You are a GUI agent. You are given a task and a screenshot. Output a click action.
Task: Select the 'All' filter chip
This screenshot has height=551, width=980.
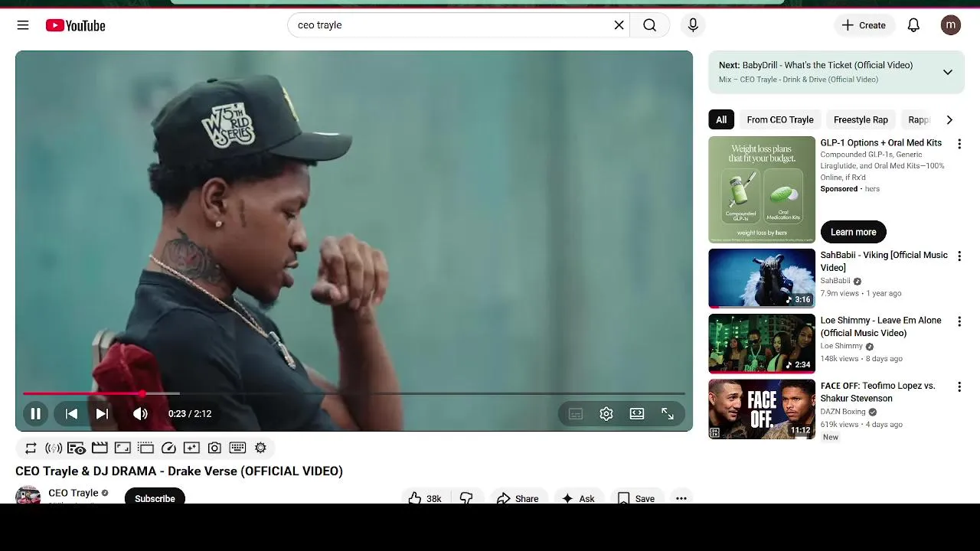coord(721,119)
